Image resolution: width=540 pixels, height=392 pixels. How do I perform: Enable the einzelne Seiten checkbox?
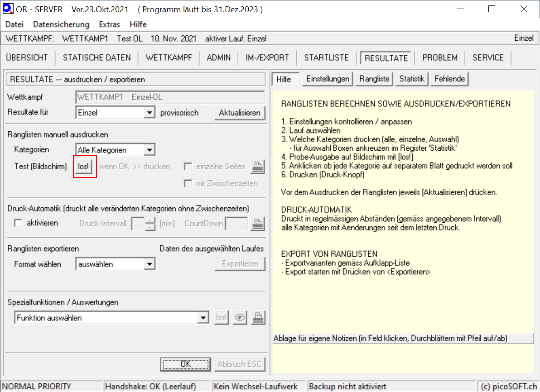(x=188, y=167)
